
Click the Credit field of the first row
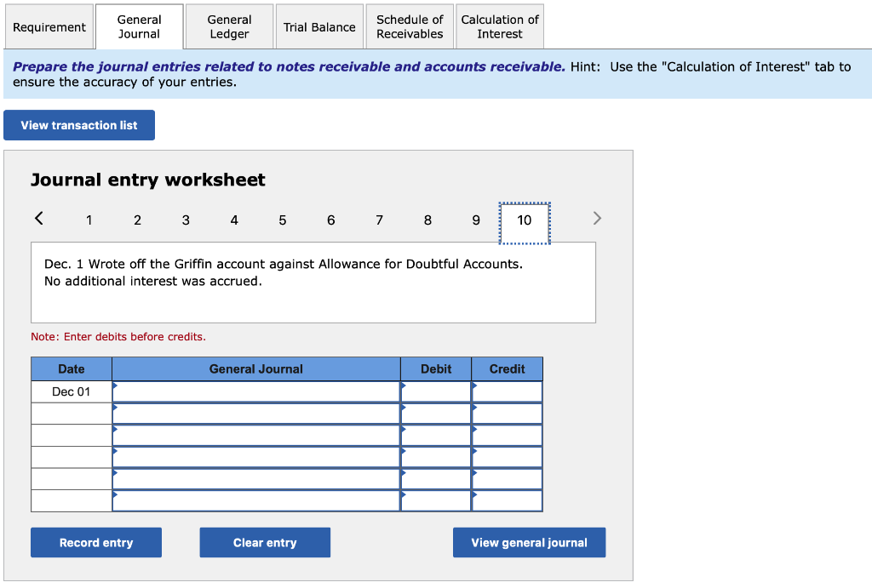point(507,391)
